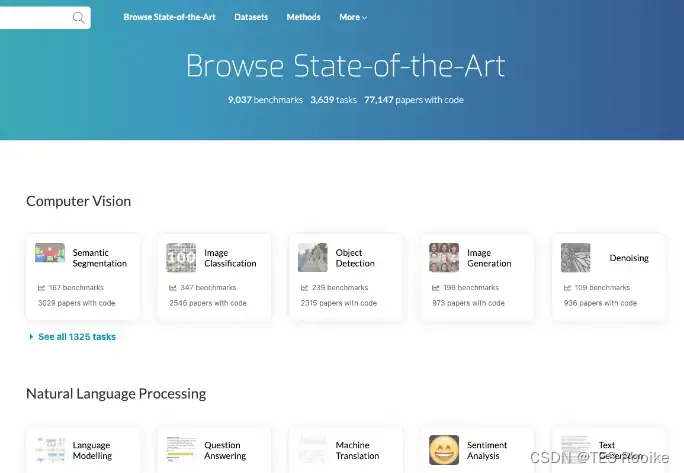
Task: Focus the search input box
Action: click(x=45, y=17)
